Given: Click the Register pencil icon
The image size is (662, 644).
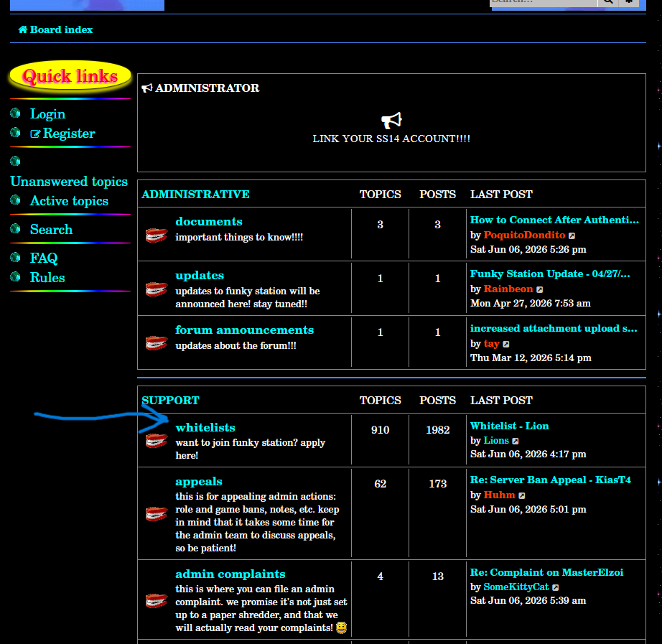Looking at the screenshot, I should (35, 134).
